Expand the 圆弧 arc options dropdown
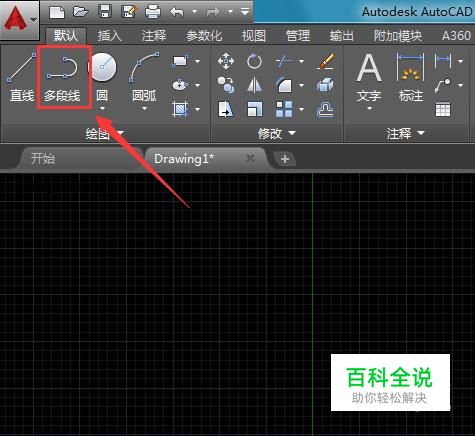The image size is (475, 436). [144, 109]
